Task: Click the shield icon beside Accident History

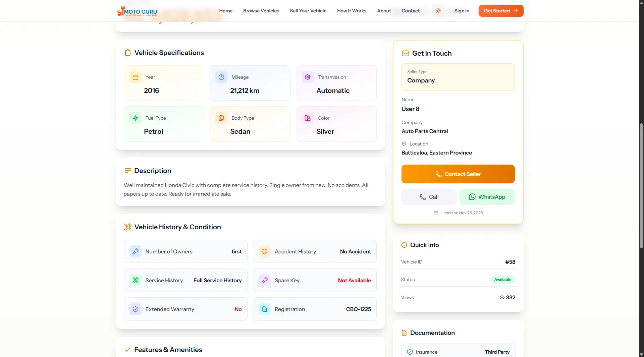Action: pyautogui.click(x=265, y=251)
